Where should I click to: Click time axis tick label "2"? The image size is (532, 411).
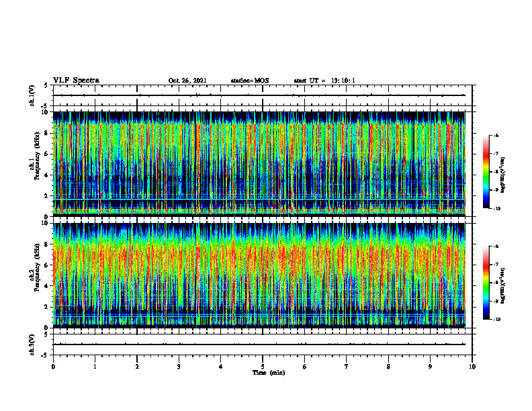(x=137, y=367)
